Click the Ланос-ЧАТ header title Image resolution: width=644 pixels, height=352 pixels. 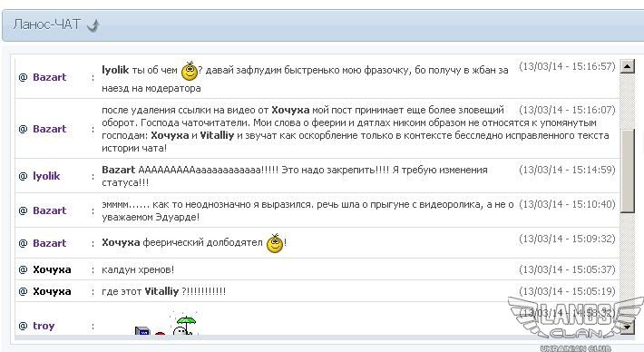point(46,24)
